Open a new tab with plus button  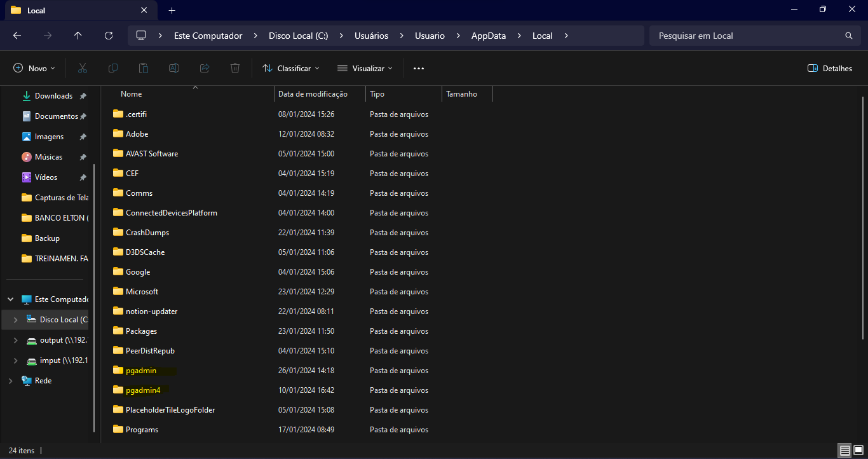point(172,10)
